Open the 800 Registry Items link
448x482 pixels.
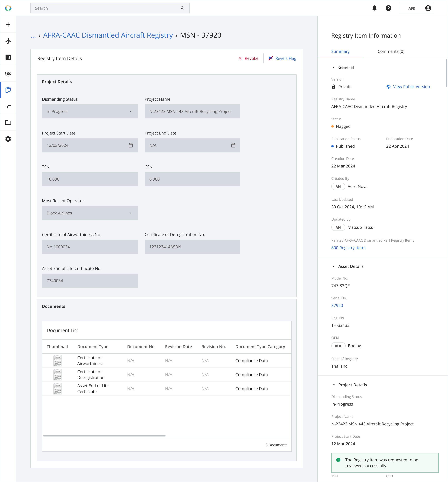pyautogui.click(x=349, y=248)
